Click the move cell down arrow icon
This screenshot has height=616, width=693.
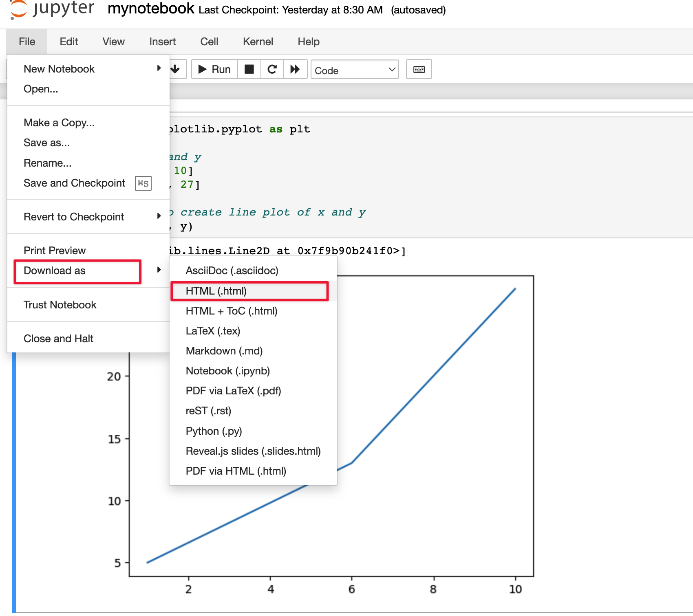175,69
